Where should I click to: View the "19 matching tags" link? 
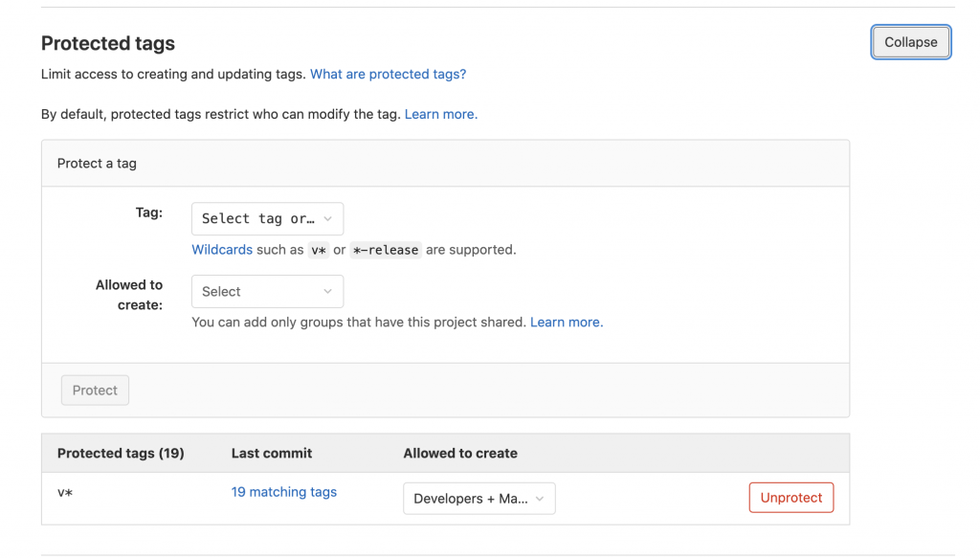pyautogui.click(x=283, y=491)
